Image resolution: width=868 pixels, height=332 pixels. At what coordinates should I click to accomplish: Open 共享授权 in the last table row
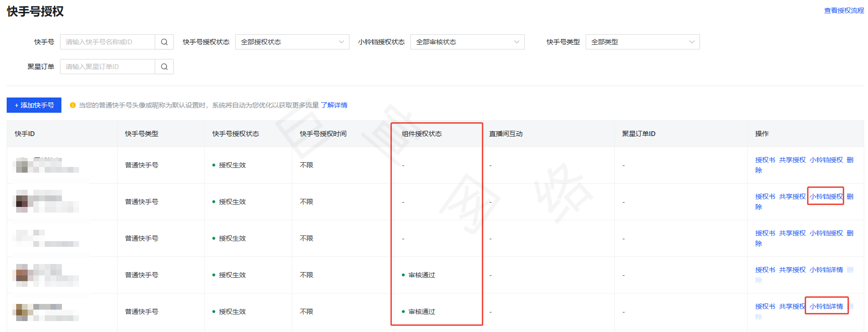pos(792,306)
